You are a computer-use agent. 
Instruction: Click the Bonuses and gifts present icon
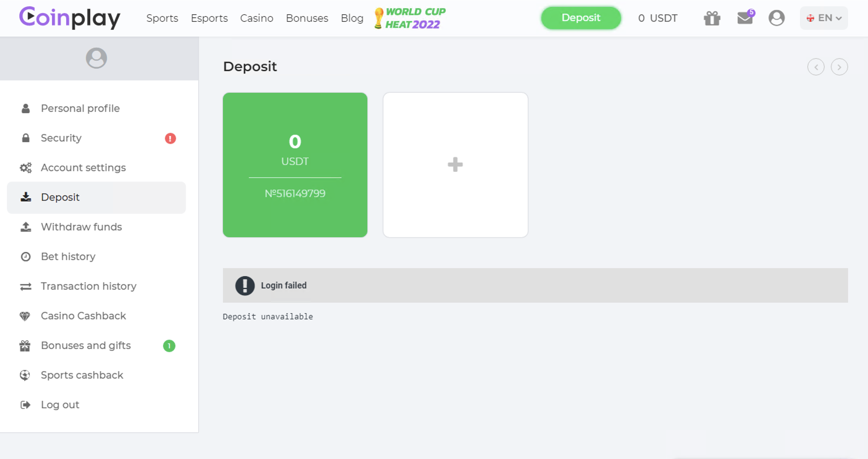click(25, 346)
